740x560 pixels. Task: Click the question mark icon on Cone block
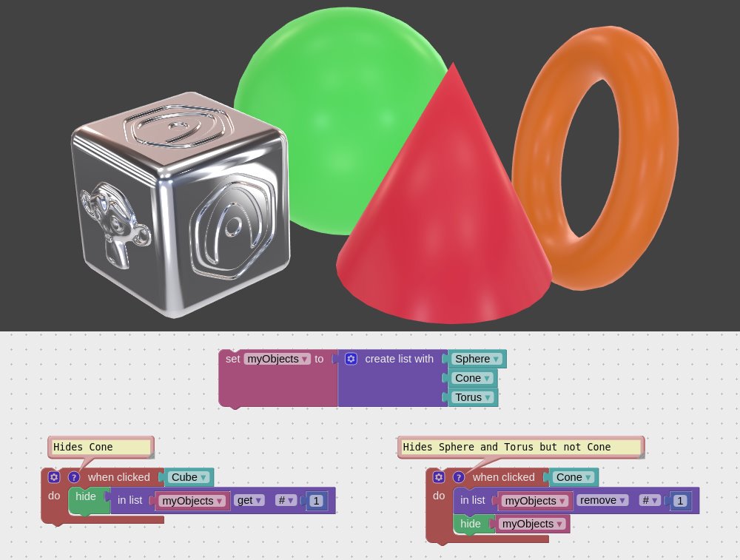pos(458,477)
